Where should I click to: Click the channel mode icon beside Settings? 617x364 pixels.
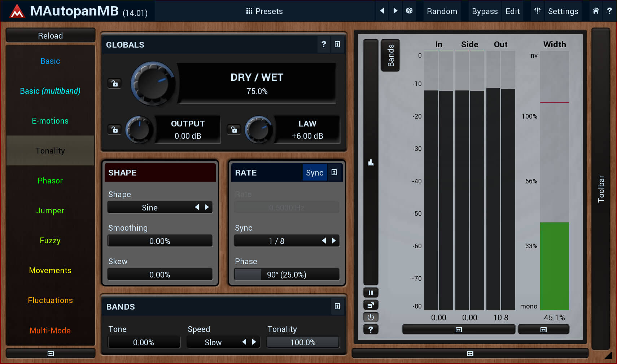[x=537, y=11]
